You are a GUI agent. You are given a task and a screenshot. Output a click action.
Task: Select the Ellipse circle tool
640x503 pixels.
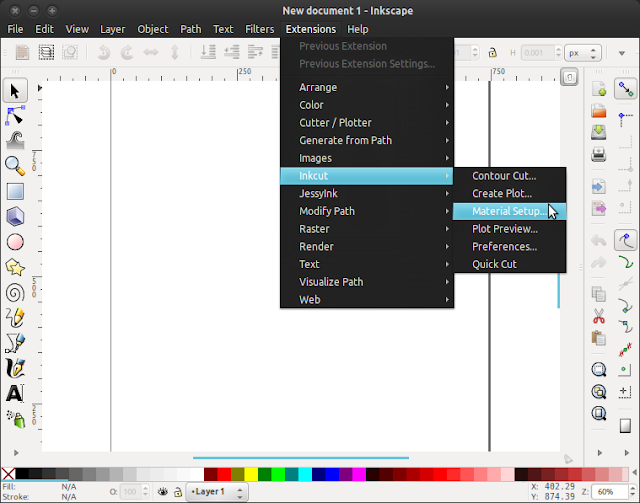(15, 242)
